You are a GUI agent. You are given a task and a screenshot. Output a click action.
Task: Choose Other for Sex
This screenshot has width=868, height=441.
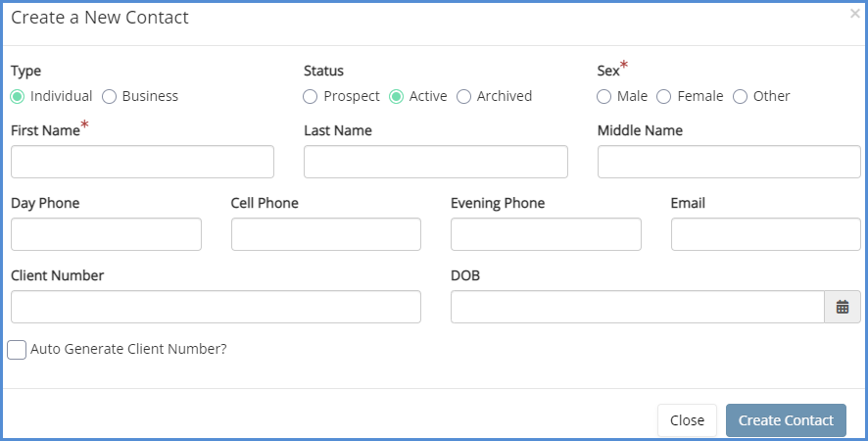point(741,96)
